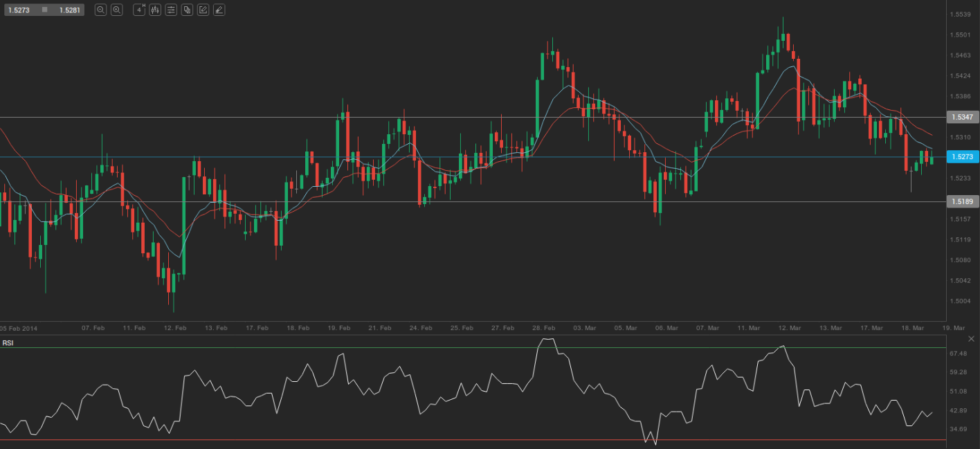Image resolution: width=980 pixels, height=449 pixels.
Task: Click the blue 1.5273 current price tag
Action: (962, 157)
